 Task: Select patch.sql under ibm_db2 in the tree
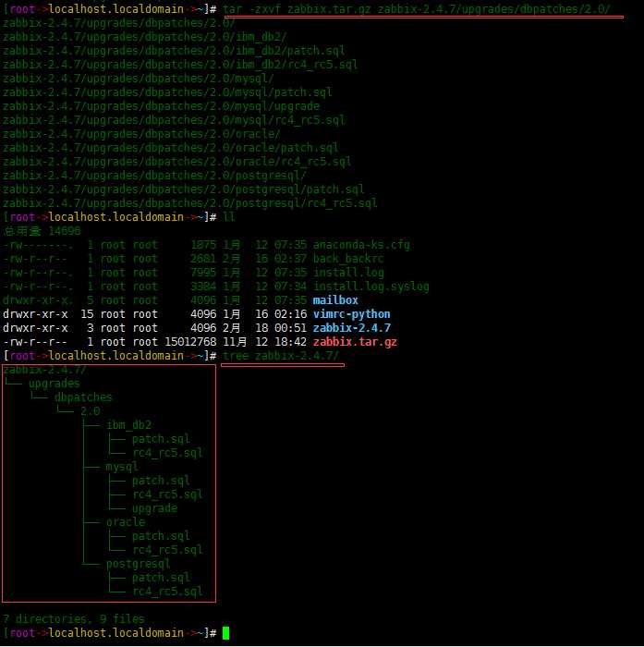pyautogui.click(x=161, y=439)
